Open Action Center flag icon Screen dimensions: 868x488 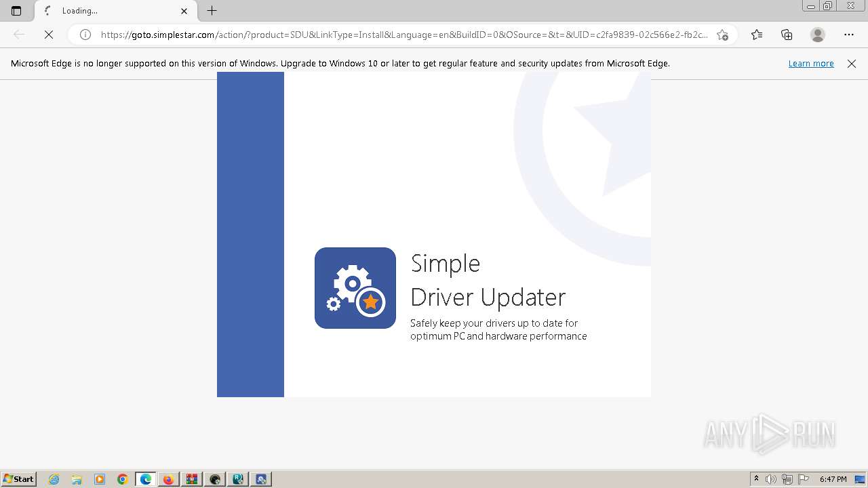click(x=804, y=479)
